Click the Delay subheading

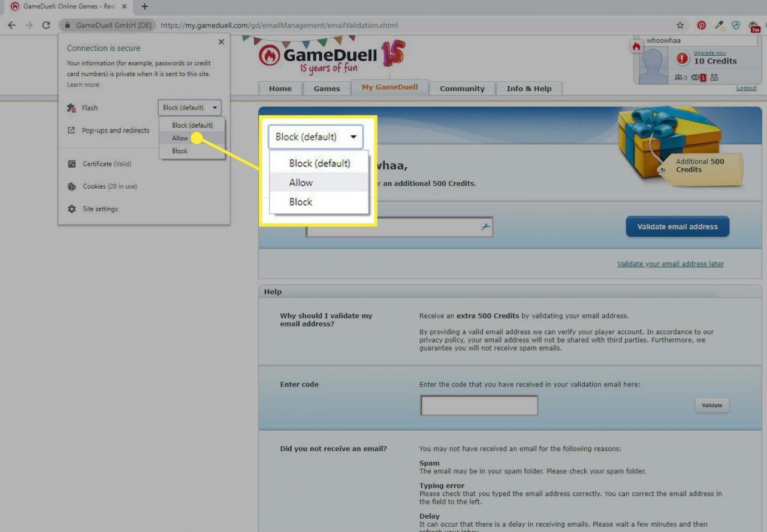pyautogui.click(x=429, y=516)
